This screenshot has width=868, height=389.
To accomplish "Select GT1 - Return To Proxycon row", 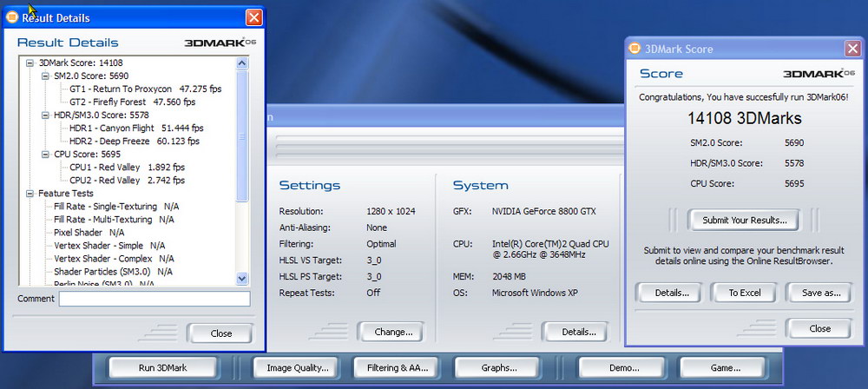I will (x=146, y=89).
